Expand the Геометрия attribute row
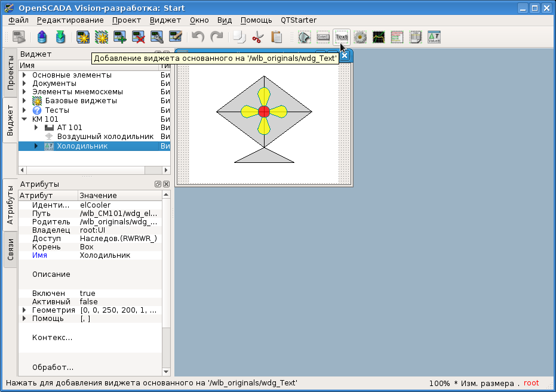 tap(24, 310)
